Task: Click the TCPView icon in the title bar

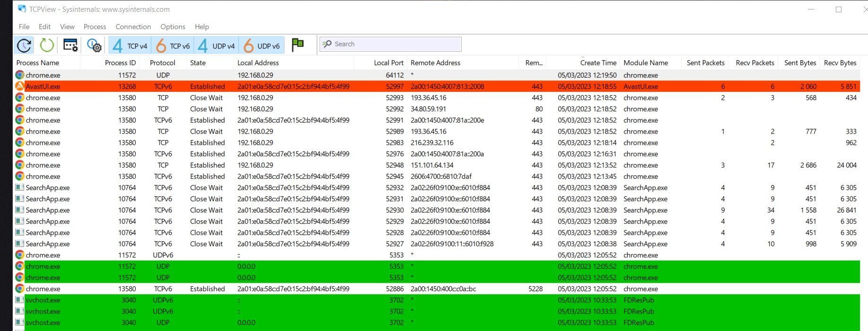Action: (21, 9)
